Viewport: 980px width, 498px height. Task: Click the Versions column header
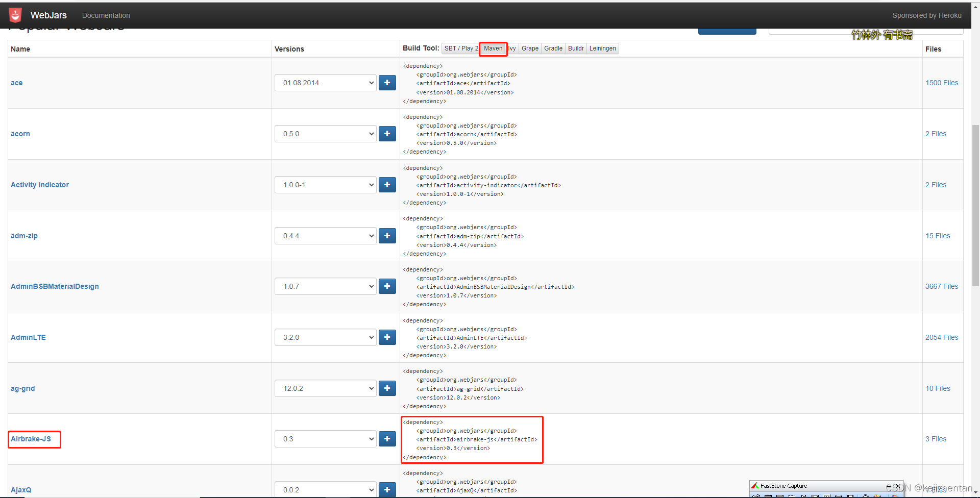pos(289,49)
